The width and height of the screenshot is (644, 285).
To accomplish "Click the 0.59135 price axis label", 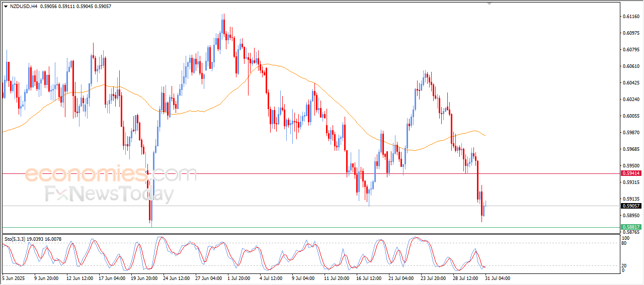I will tap(631, 199).
